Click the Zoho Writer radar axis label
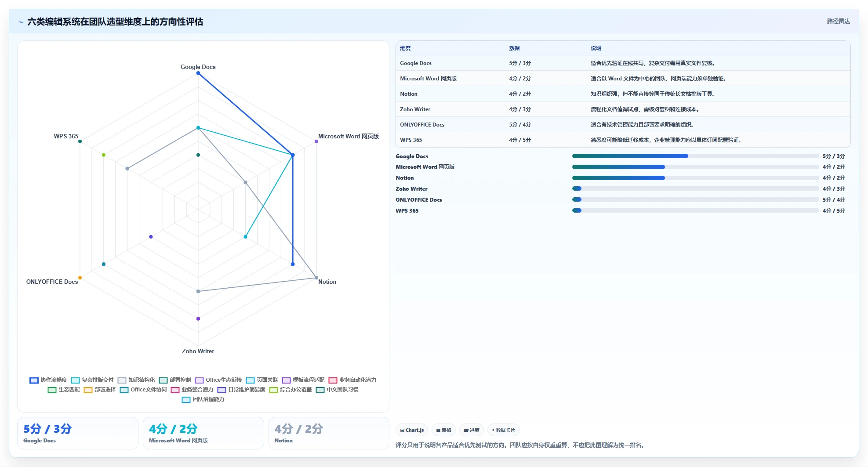Image resolution: width=868 pixels, height=467 pixels. (198, 351)
